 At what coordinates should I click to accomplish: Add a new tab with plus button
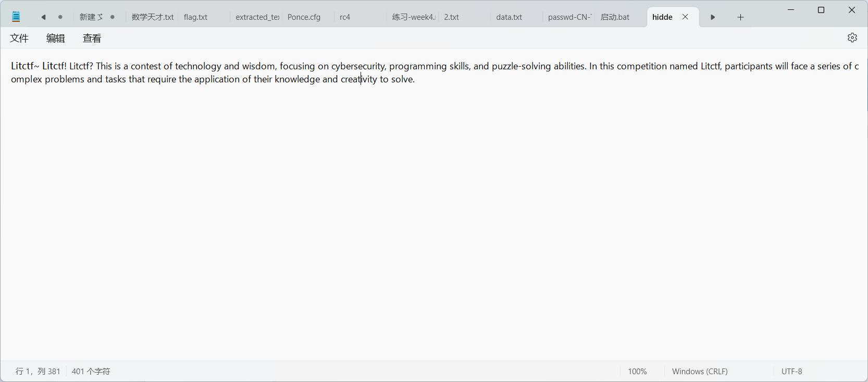(x=740, y=17)
